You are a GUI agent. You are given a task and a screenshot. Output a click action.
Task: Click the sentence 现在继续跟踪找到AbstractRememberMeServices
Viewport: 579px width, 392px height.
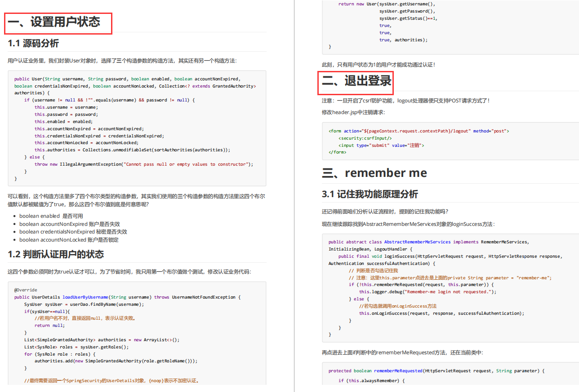pos(408,224)
